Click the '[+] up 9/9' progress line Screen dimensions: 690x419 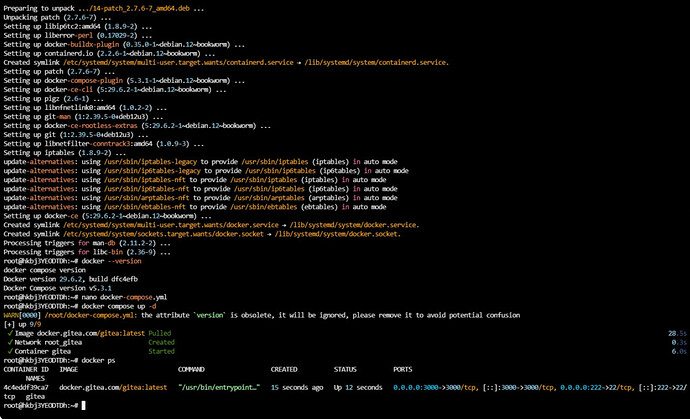coord(22,324)
